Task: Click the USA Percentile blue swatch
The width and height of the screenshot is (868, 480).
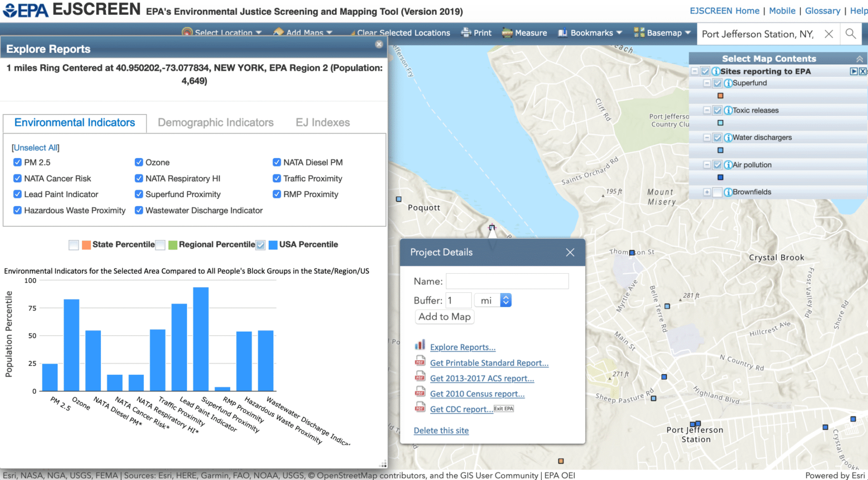Action: pos(273,245)
